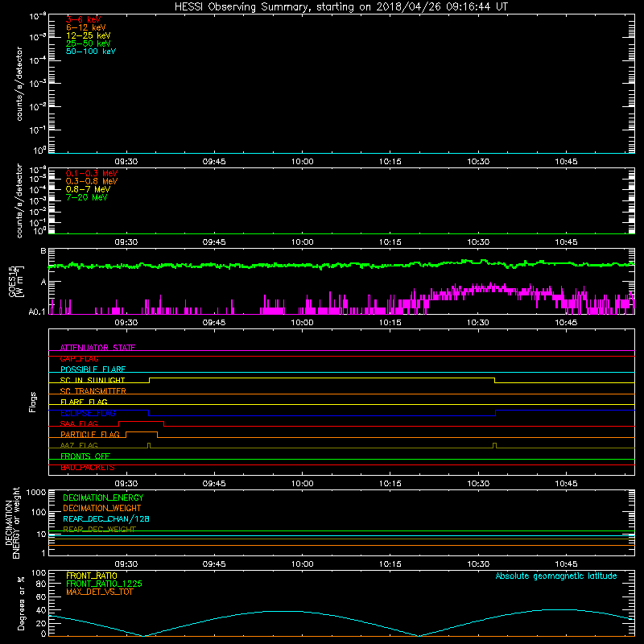
Task: Select the DECIMATION_ENERGY legend label
Action: (103, 497)
